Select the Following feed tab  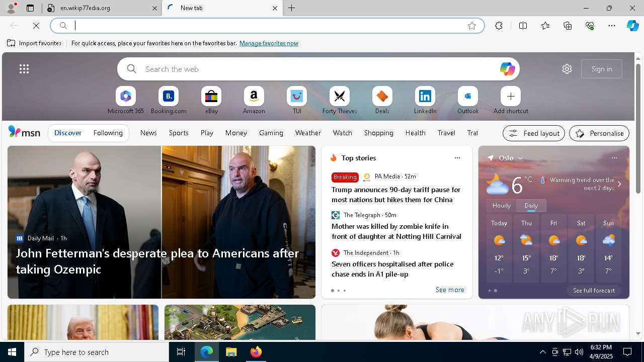tap(108, 133)
